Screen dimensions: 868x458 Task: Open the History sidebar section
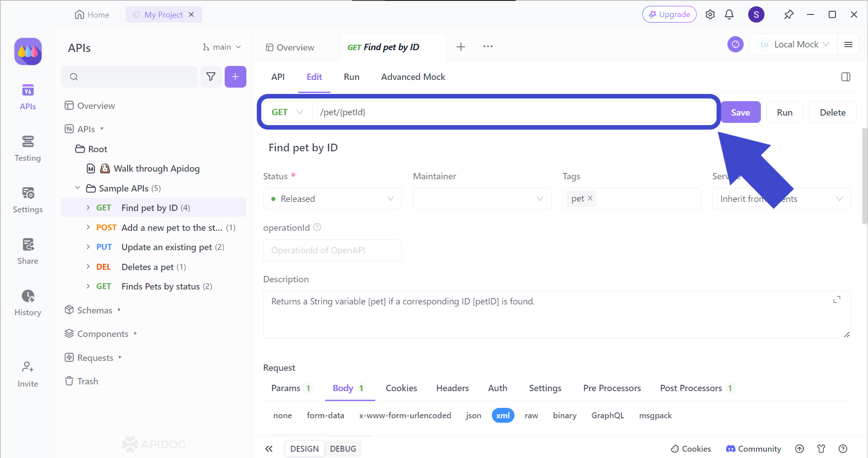[x=28, y=303]
